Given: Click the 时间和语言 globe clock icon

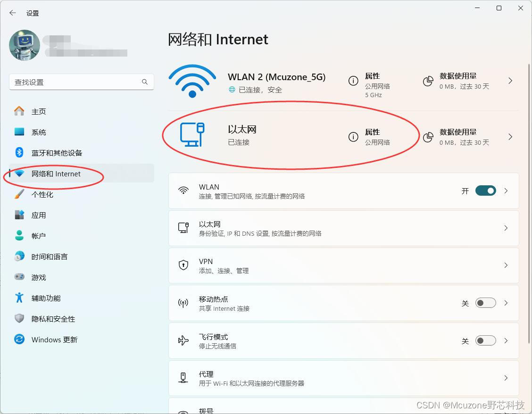Looking at the screenshot, I should pyautogui.click(x=19, y=256).
